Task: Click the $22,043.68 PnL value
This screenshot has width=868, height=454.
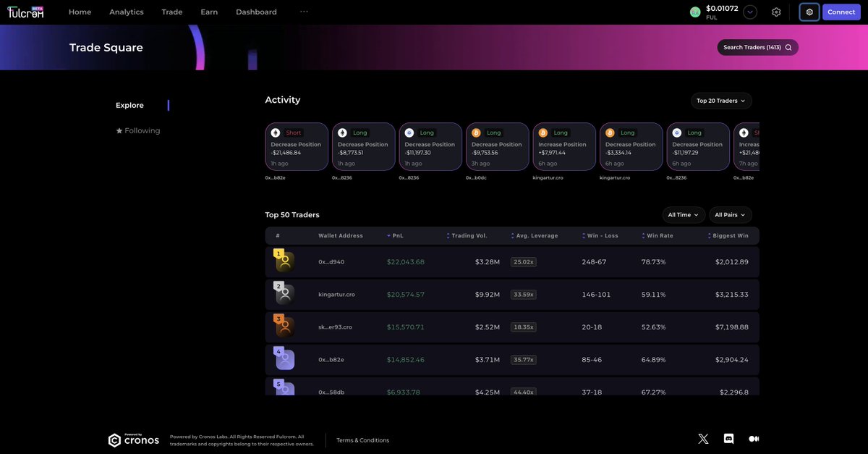Action: pyautogui.click(x=406, y=261)
